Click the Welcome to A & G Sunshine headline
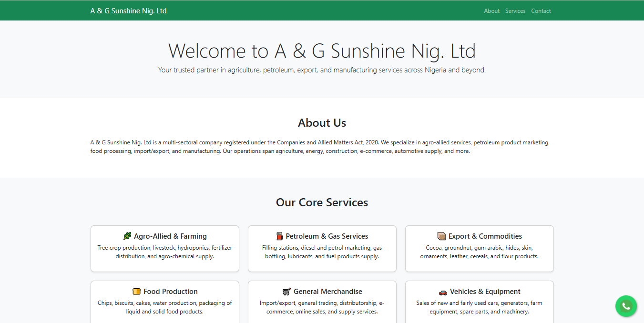Screen dimensions: 644x323 point(322,51)
